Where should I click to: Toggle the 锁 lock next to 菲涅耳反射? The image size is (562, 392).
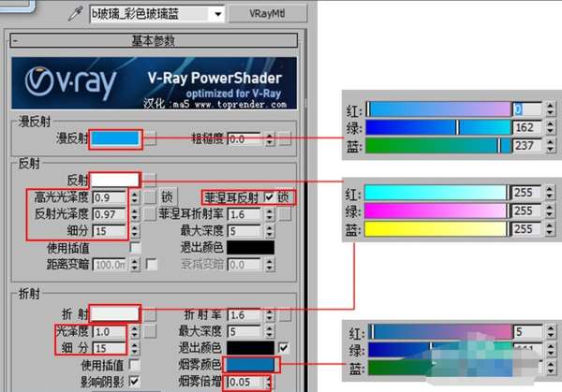pos(283,196)
